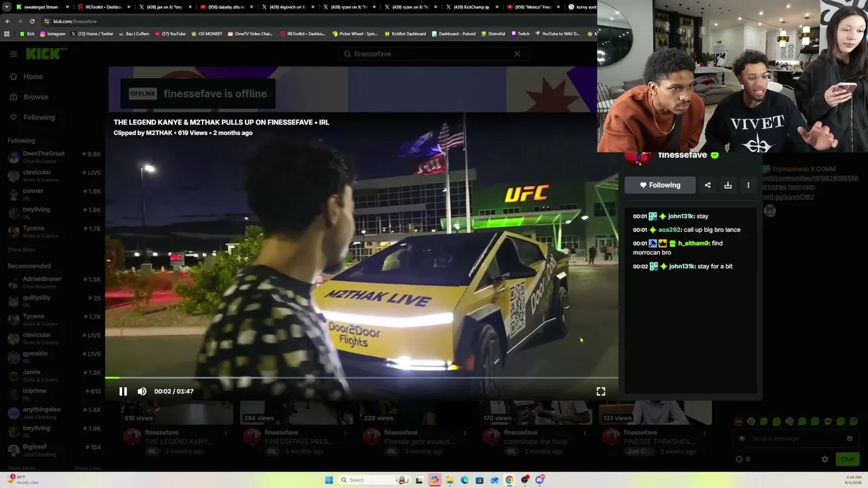Open Task View on the taskbar
Image resolution: width=868 pixels, height=488 pixels.
419,480
